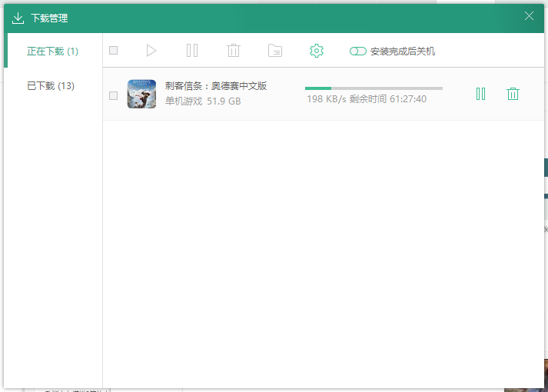Toggle 安装完成后关机 switch
This screenshot has width=548, height=392.
pyautogui.click(x=358, y=51)
